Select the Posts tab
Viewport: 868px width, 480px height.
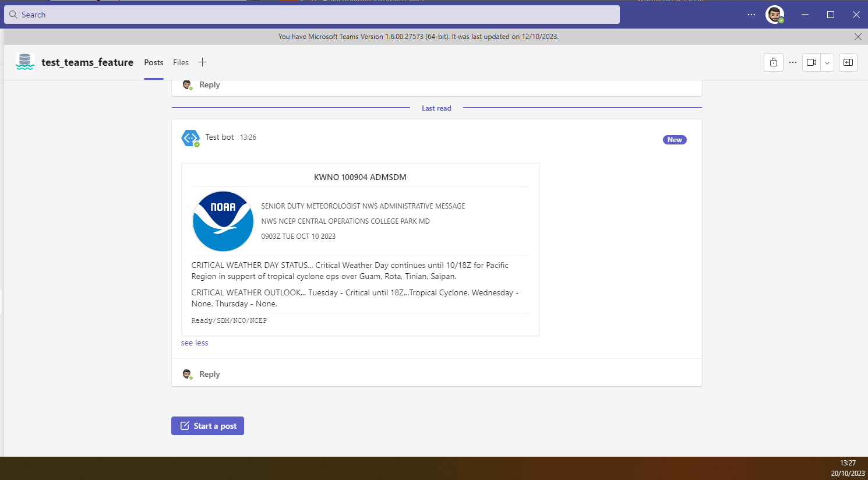pyautogui.click(x=153, y=62)
